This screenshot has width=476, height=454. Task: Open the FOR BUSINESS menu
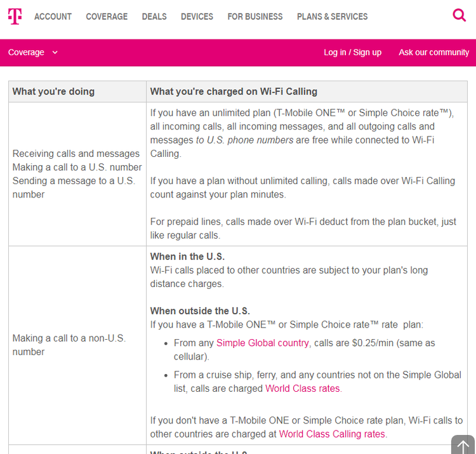click(x=255, y=17)
